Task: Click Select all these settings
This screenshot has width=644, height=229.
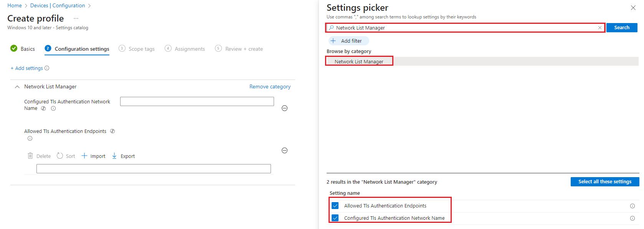Action: 604,181
